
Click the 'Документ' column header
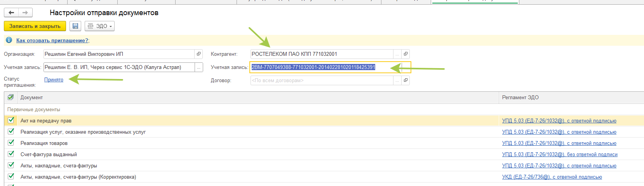coord(31,98)
